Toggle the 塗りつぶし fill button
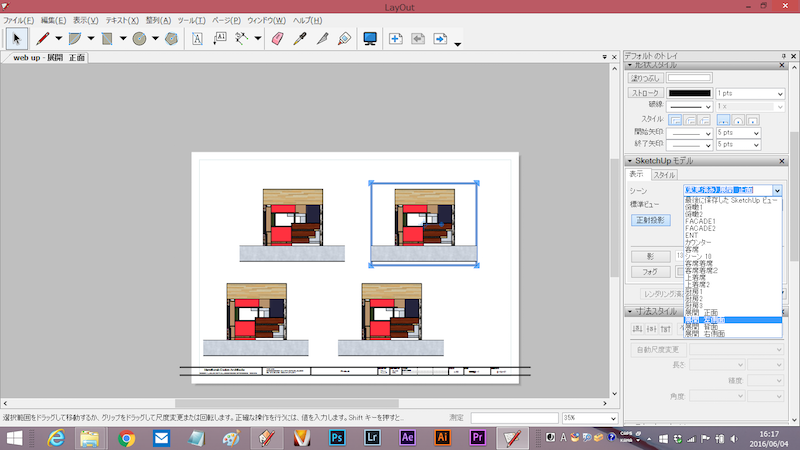Viewport: 800px width, 450px height. click(x=645, y=77)
